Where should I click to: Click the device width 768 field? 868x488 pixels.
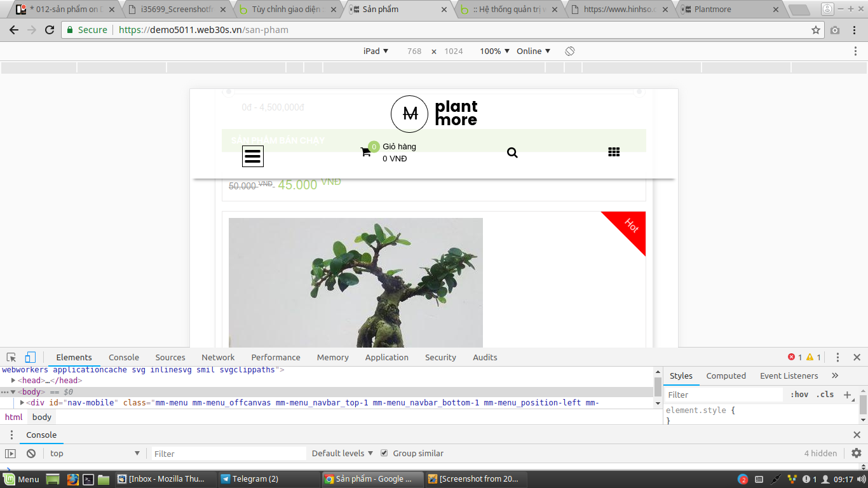point(414,51)
